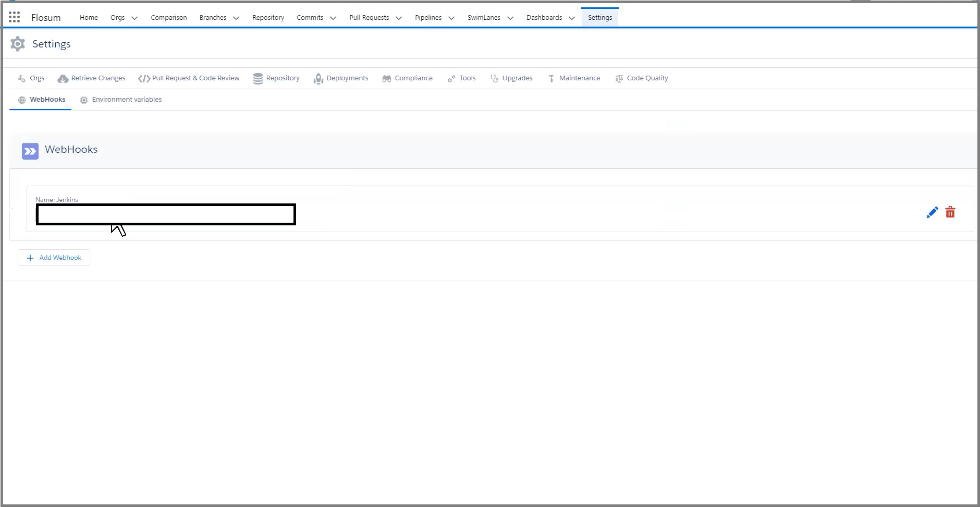Click the Flosum app name
Image resolution: width=980 pixels, height=507 pixels.
[46, 17]
